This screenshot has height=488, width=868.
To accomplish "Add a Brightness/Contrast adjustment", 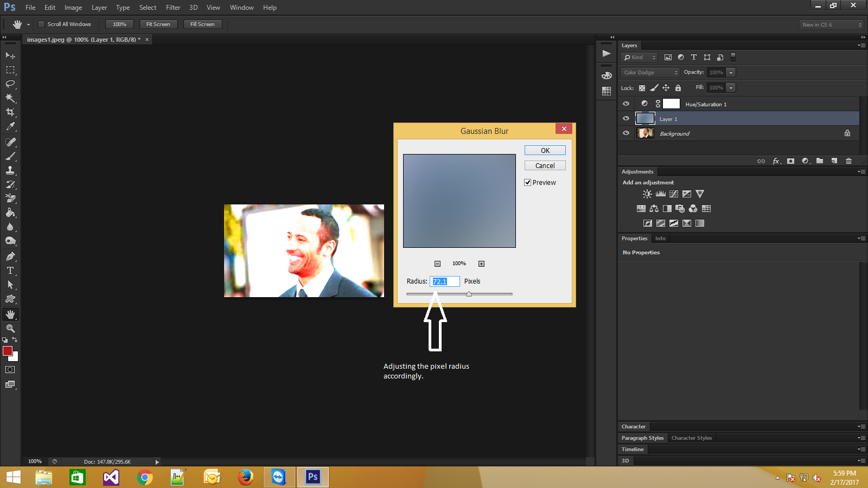I will pos(647,194).
